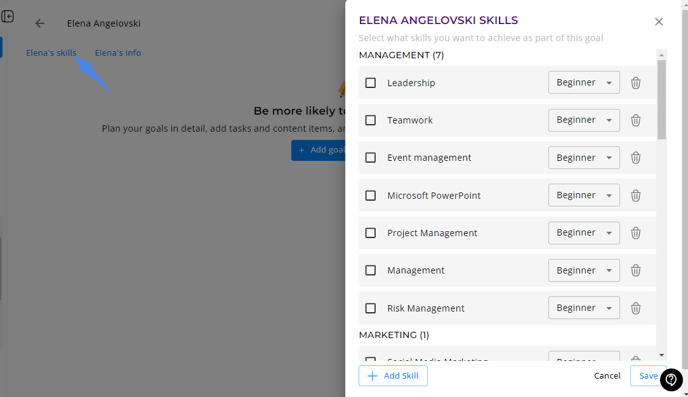Delete the Teamwork skill with trash icon

[x=636, y=120]
